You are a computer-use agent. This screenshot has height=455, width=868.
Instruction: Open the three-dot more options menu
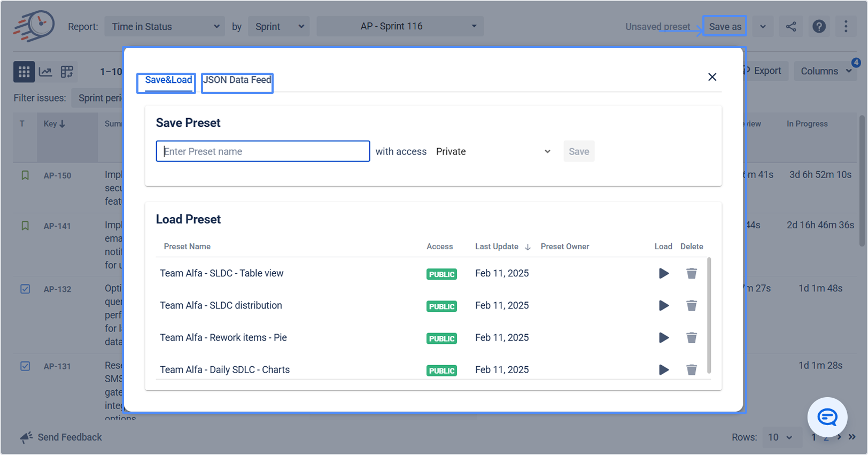click(x=846, y=26)
